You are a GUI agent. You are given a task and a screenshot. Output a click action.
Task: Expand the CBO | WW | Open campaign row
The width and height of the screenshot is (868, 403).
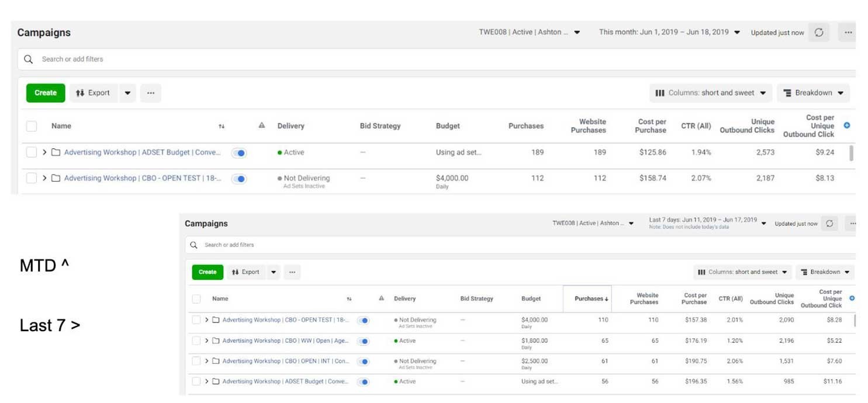207,341
